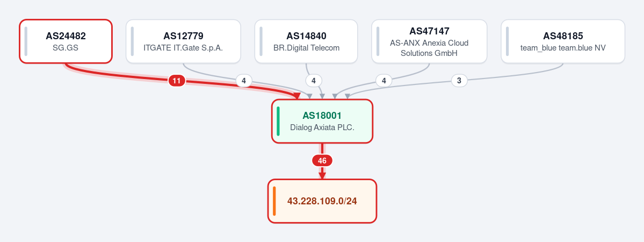Click the 4 badge on AS12779 edge
Screen dimensions: 644x242
click(243, 81)
